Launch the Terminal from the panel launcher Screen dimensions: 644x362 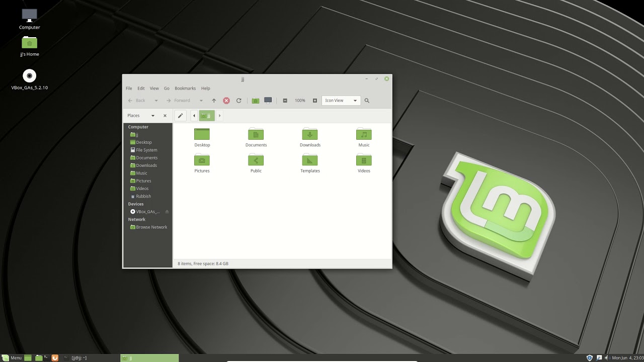(x=46, y=357)
